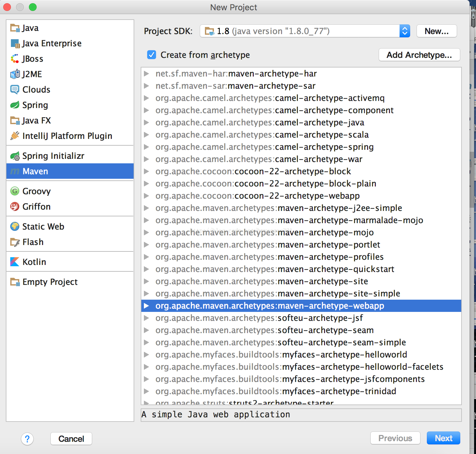Image resolution: width=476 pixels, height=454 pixels.
Task: Click the Previous button
Action: [395, 438]
